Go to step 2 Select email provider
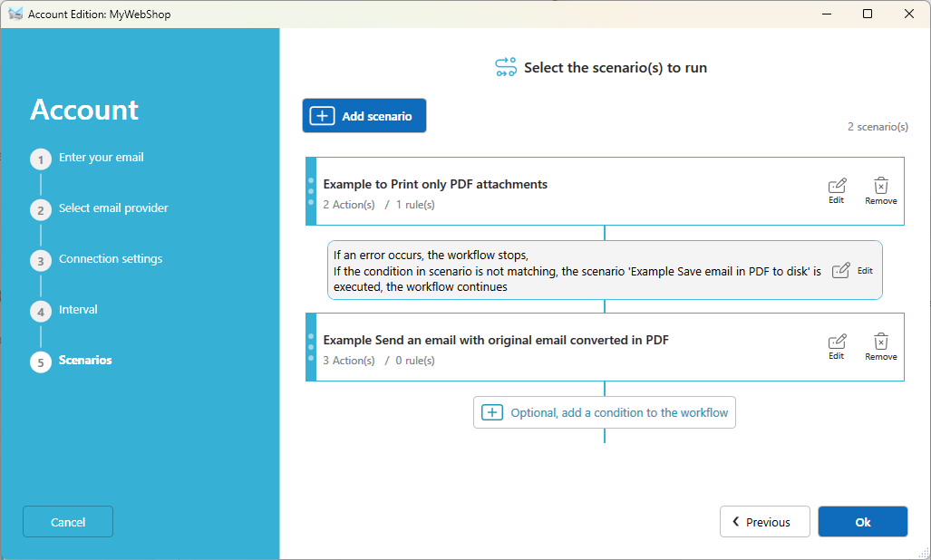Viewport: 931px width, 560px height. pyautogui.click(x=99, y=208)
